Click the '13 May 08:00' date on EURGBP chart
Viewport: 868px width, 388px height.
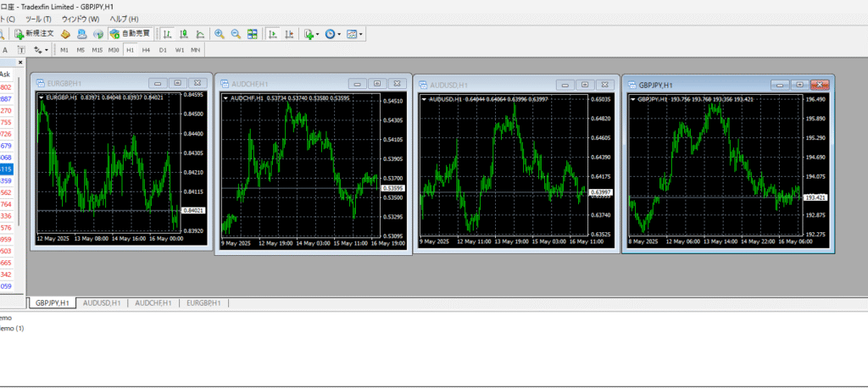pyautogui.click(x=91, y=239)
